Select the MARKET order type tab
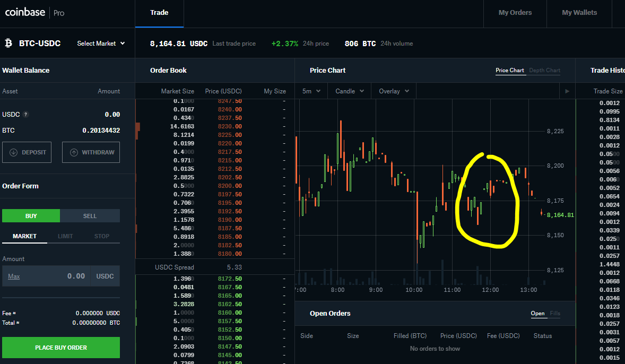 [25, 237]
